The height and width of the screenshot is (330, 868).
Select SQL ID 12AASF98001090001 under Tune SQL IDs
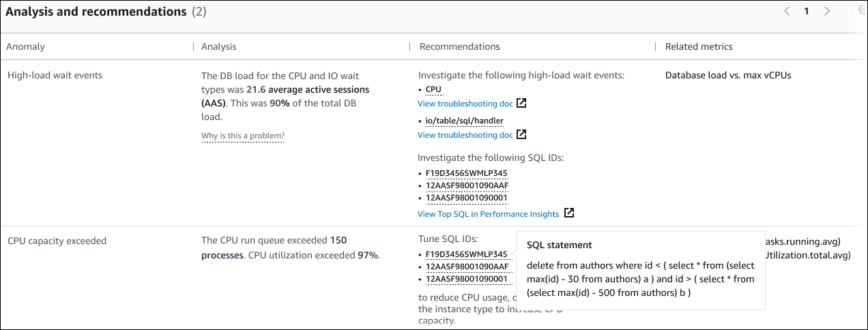pos(467,279)
